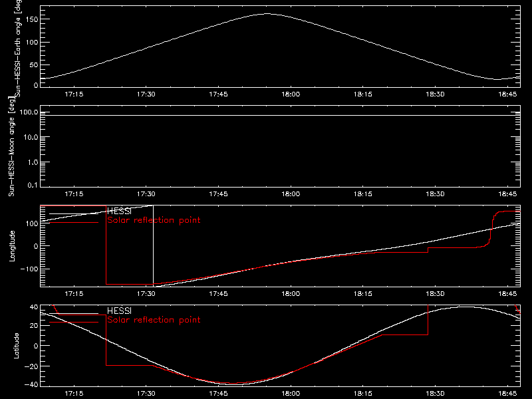Click 18:45 time label under Latitude plot
532x399 pixels.
[x=507, y=394]
